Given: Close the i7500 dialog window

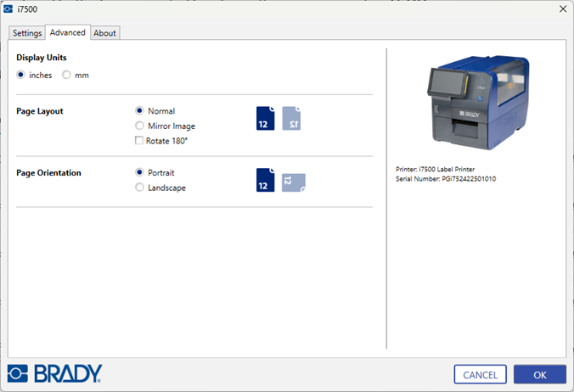Looking at the screenshot, I should [x=563, y=8].
